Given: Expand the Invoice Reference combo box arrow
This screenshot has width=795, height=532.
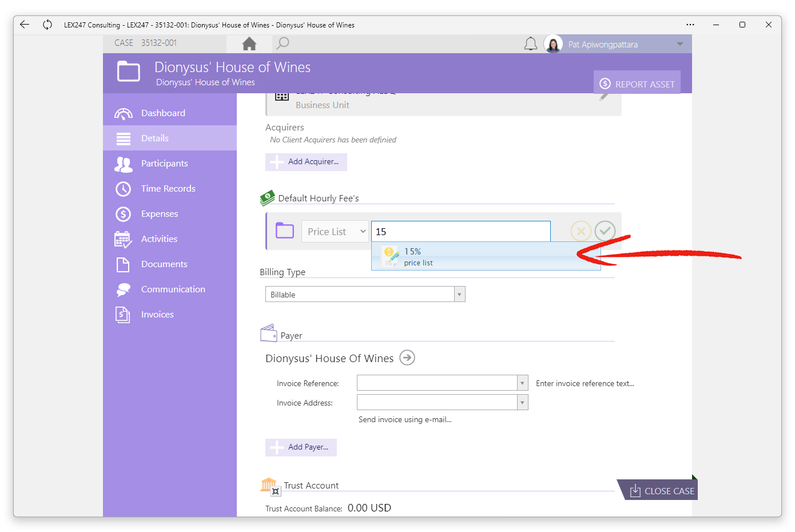Looking at the screenshot, I should (522, 383).
